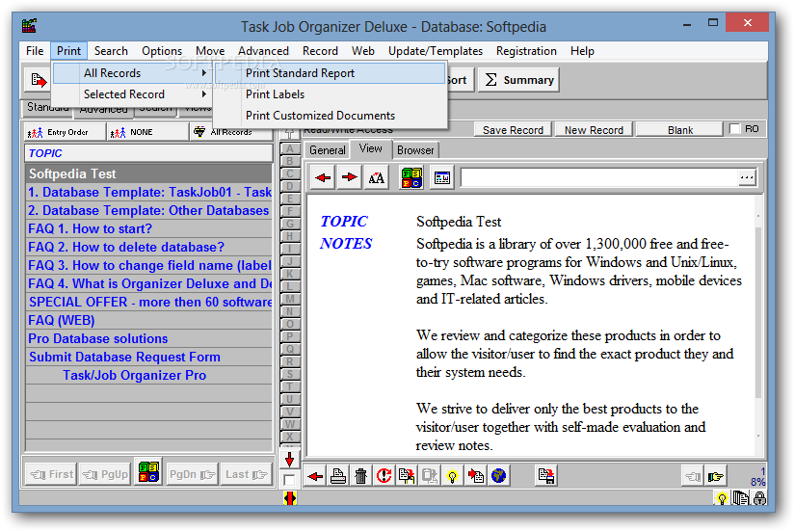Click the View toolbar text input field
795x532 pixels.
pos(598,177)
